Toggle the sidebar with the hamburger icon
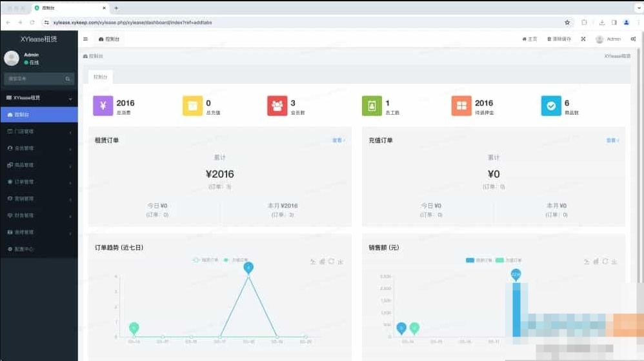Screen dimensions: 644x361 point(85,39)
